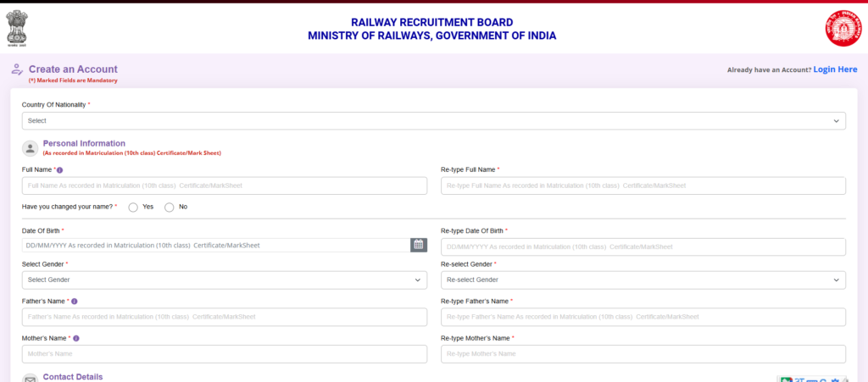Click the Contact Details envelope icon
Image resolution: width=868 pixels, height=382 pixels.
tap(30, 378)
